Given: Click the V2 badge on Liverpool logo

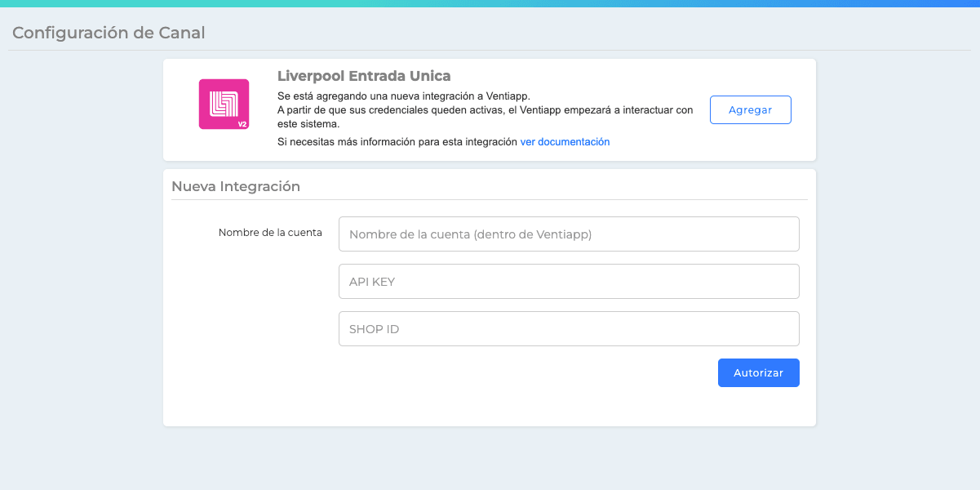Looking at the screenshot, I should click(242, 124).
